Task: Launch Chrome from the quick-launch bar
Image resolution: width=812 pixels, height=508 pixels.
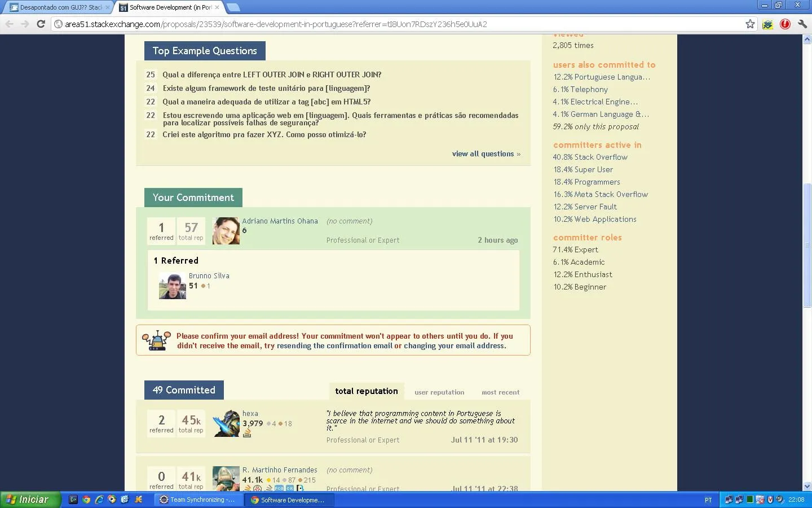Action: pos(86,500)
